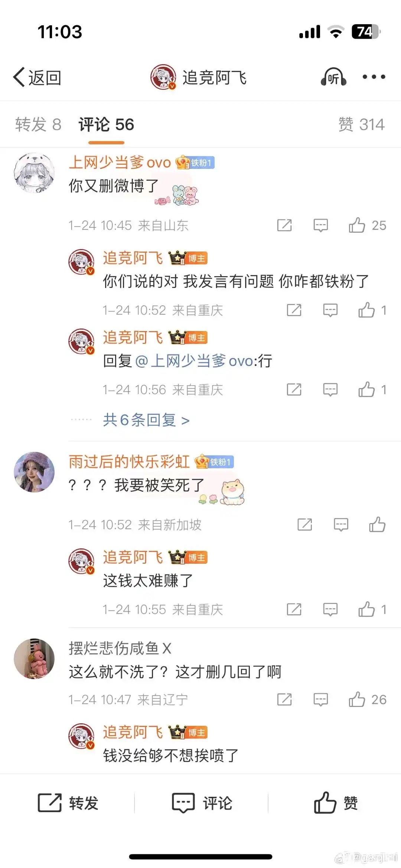This screenshot has width=401, height=868.
Task: Go back with the 返回 chevron
Action: point(37,78)
